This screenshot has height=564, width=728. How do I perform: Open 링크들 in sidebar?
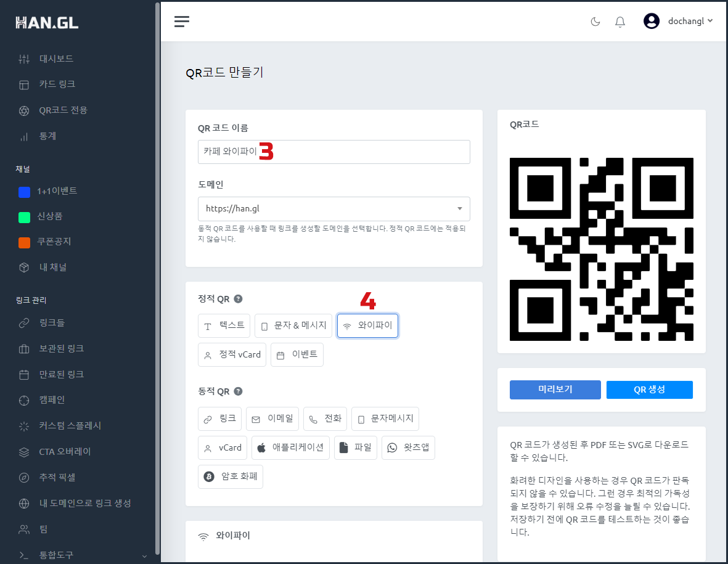click(x=52, y=322)
